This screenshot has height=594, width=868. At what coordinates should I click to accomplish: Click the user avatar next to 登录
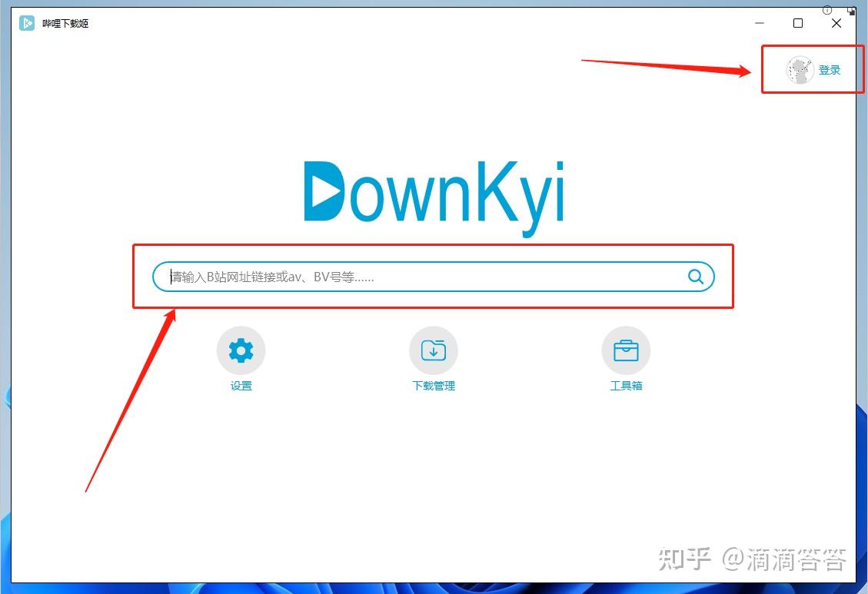pos(800,70)
